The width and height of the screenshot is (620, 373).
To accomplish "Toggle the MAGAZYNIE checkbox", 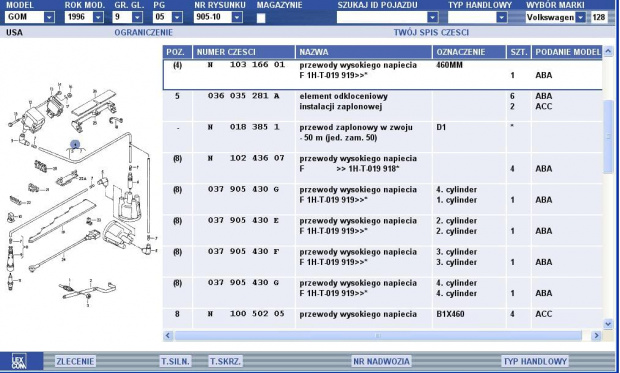I will (x=261, y=18).
